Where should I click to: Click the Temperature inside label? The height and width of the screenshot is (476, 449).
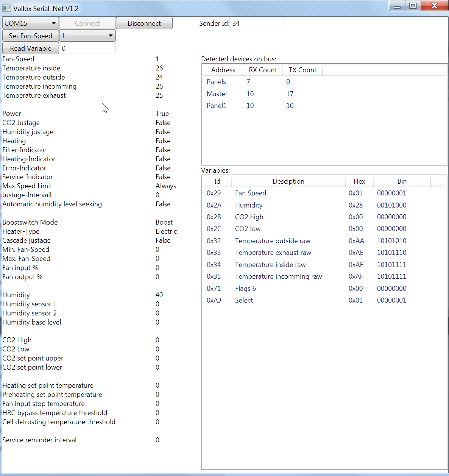(x=31, y=68)
